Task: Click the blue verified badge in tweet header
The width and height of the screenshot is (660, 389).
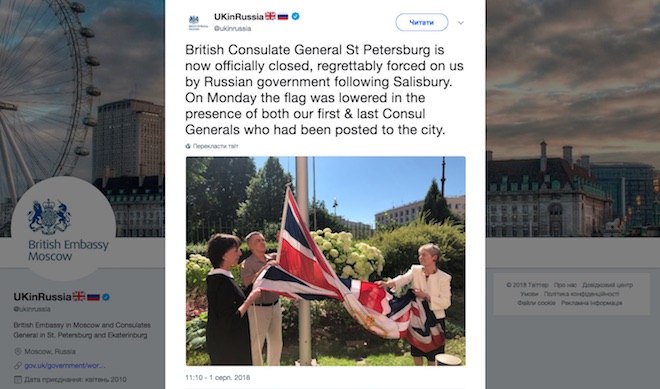Action: pos(295,16)
